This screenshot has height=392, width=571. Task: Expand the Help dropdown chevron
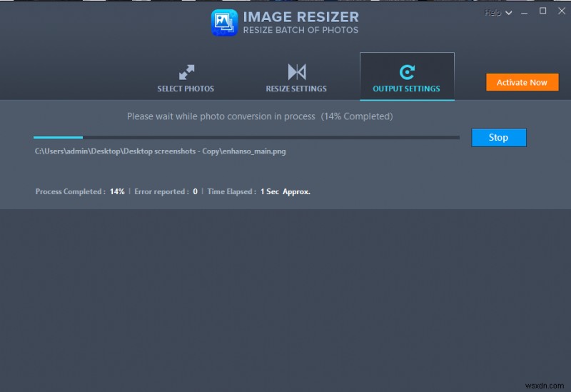click(x=509, y=13)
